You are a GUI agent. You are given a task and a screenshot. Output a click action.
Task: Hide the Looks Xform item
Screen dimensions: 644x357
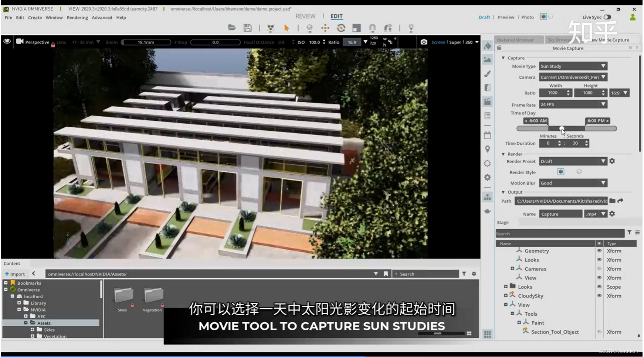(599, 260)
